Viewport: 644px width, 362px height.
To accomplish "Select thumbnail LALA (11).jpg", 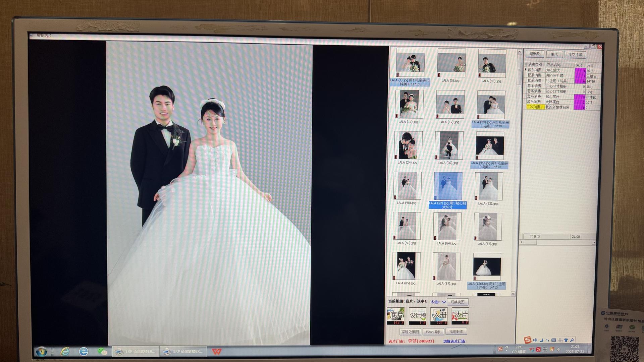I will (x=409, y=104).
